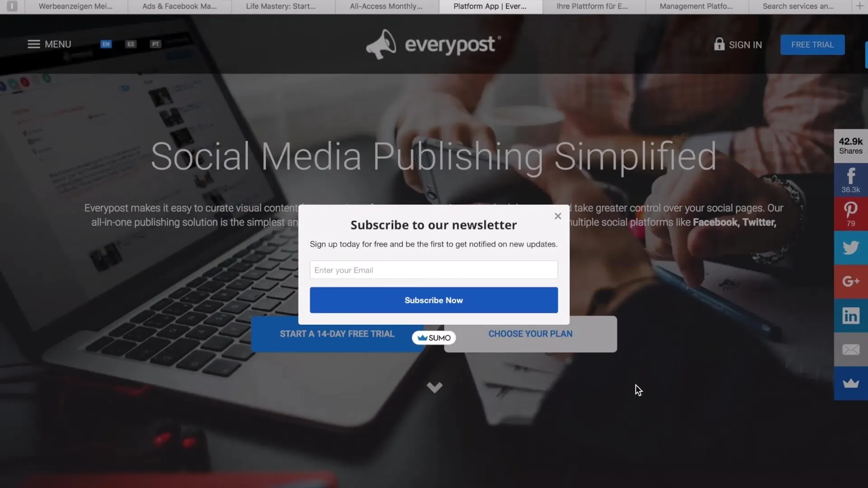Close the newsletter subscription popup
The height and width of the screenshot is (488, 868).
coord(557,216)
